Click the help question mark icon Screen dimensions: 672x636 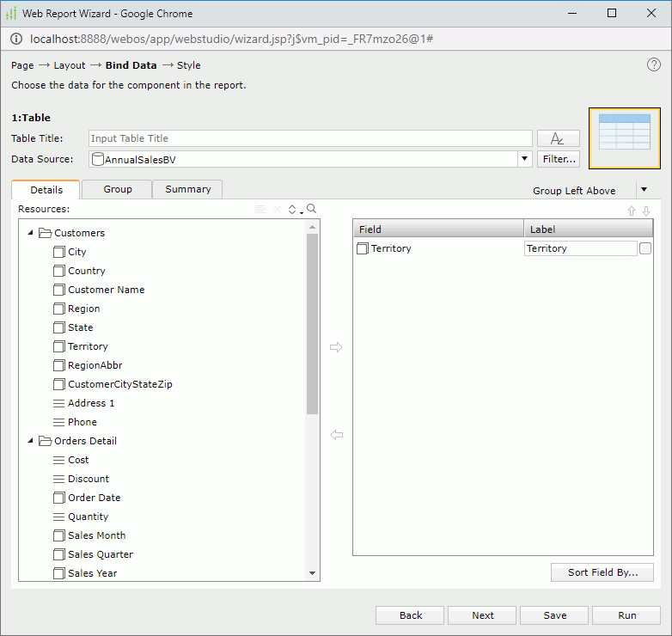pos(654,65)
